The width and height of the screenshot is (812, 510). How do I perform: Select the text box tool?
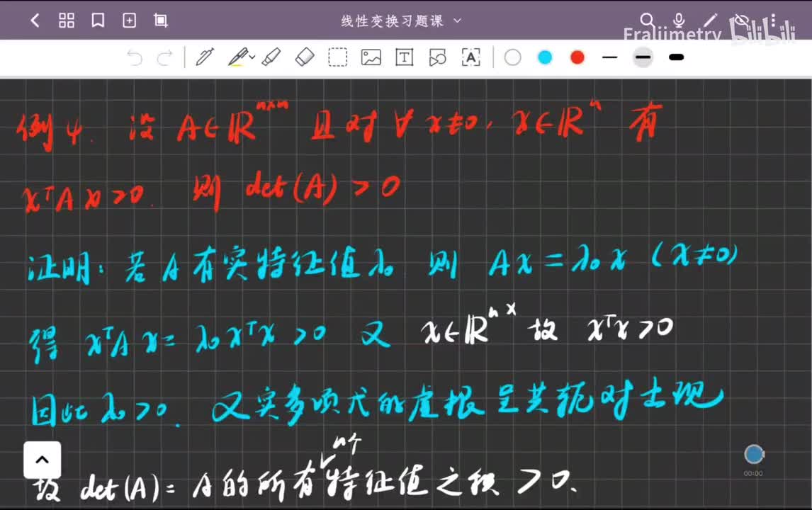404,57
